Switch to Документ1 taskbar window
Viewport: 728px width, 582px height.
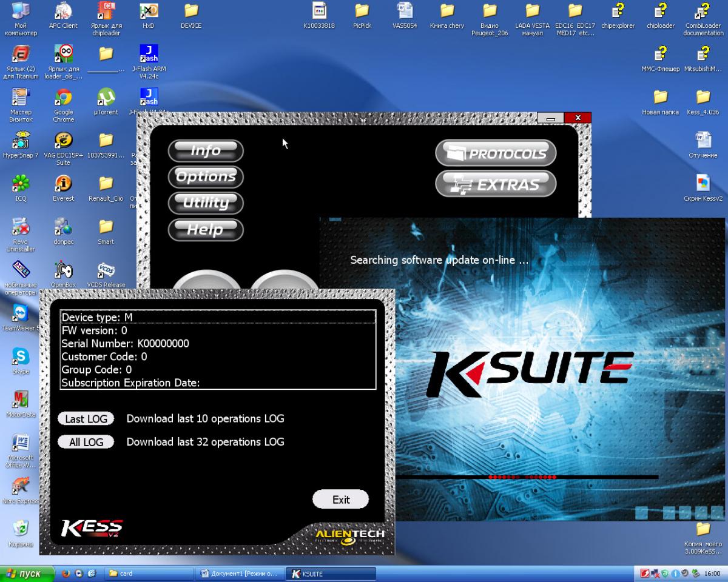point(240,574)
